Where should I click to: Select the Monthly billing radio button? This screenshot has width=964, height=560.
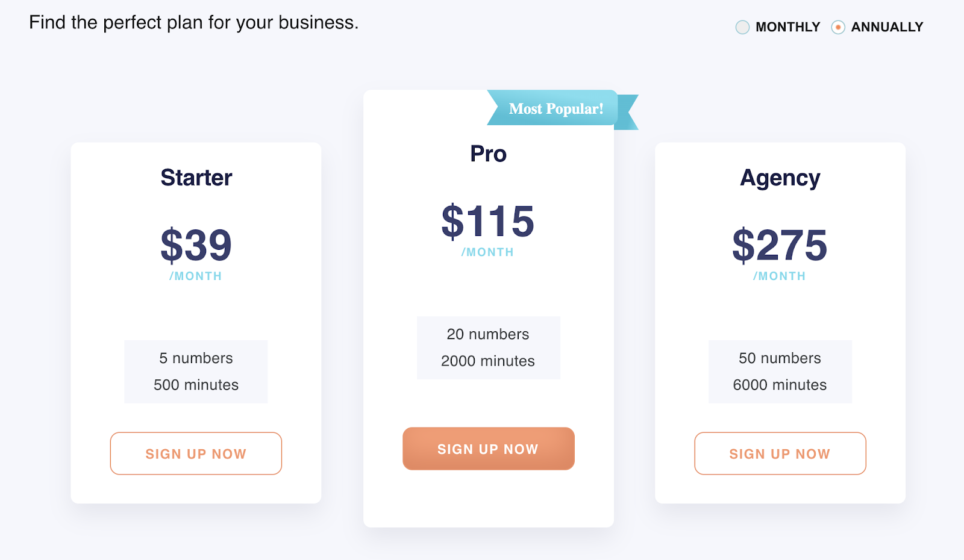[x=742, y=27]
